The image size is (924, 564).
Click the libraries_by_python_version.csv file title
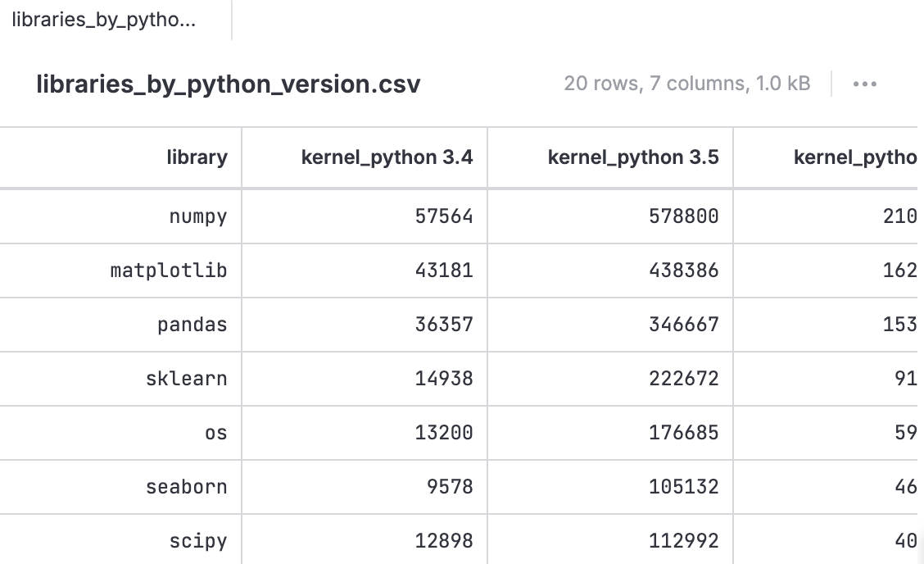point(229,84)
